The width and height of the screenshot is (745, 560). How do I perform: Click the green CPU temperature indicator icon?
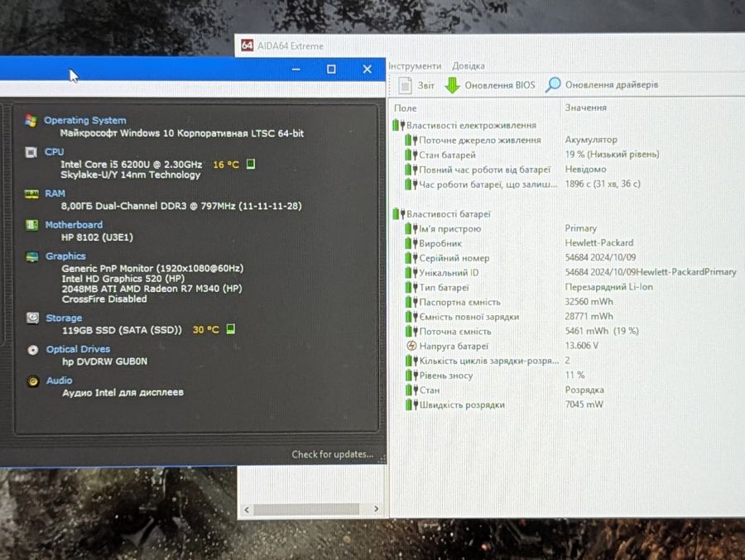tap(251, 165)
